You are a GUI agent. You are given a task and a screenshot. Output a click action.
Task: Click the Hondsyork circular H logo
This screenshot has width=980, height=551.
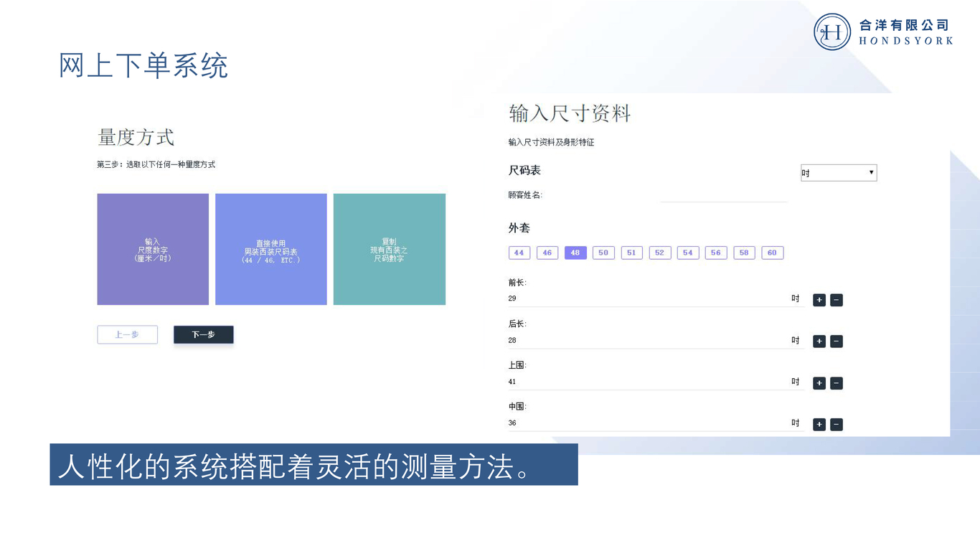[x=832, y=32]
